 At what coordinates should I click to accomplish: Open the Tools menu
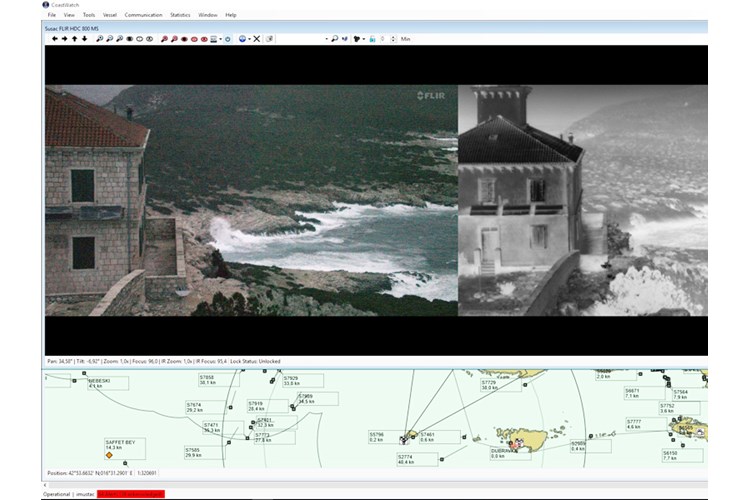click(89, 15)
